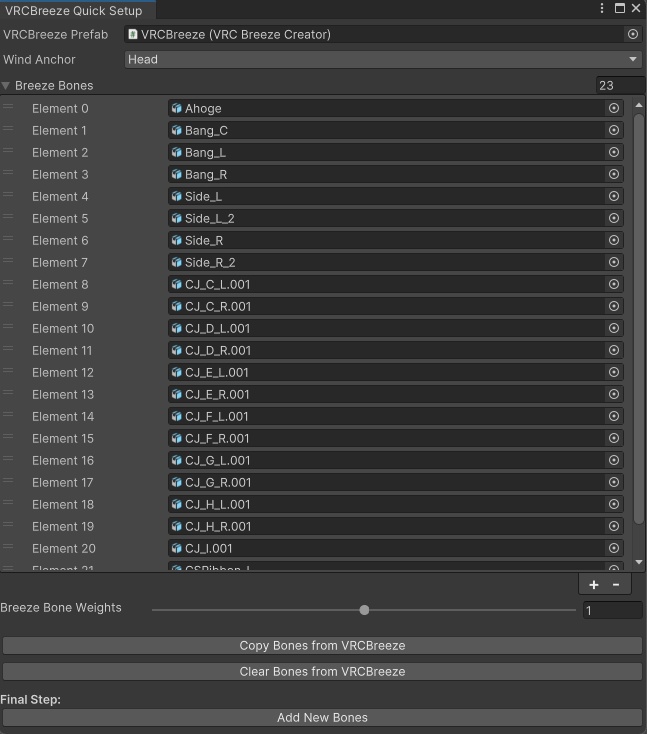Open the Wind Anchor dropdown showing Head
Image resolution: width=647 pixels, height=734 pixels.
pos(383,59)
